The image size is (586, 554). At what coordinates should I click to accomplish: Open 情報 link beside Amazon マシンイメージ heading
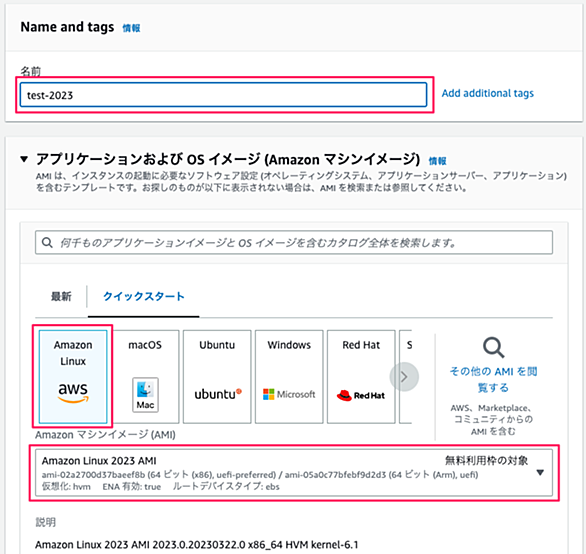437,161
